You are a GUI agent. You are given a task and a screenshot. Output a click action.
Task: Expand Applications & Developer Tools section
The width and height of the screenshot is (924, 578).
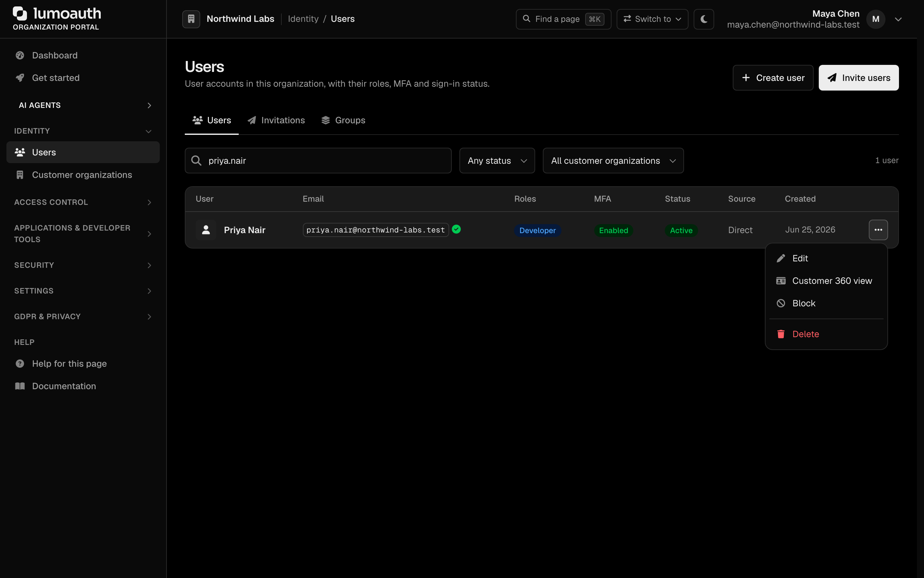point(83,233)
